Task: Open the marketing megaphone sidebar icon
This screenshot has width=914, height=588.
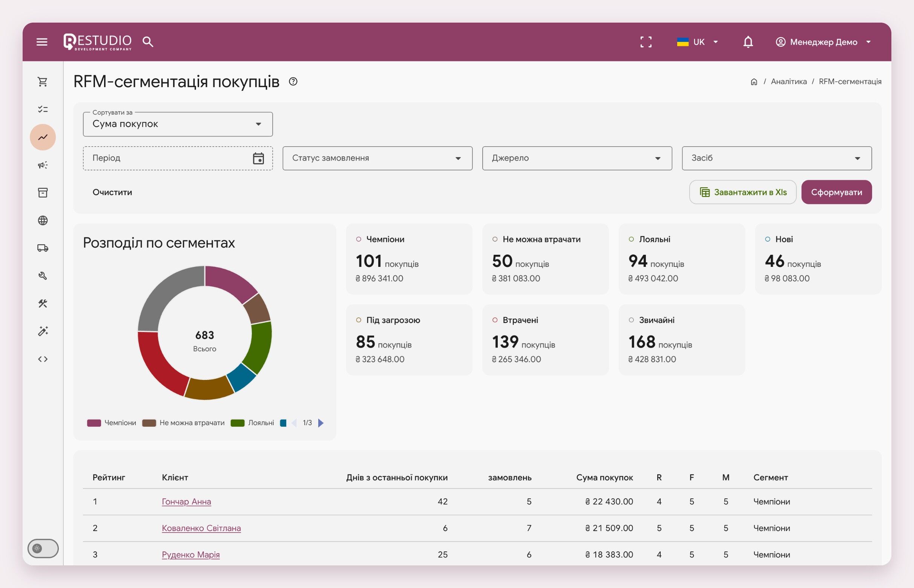Action: point(43,165)
